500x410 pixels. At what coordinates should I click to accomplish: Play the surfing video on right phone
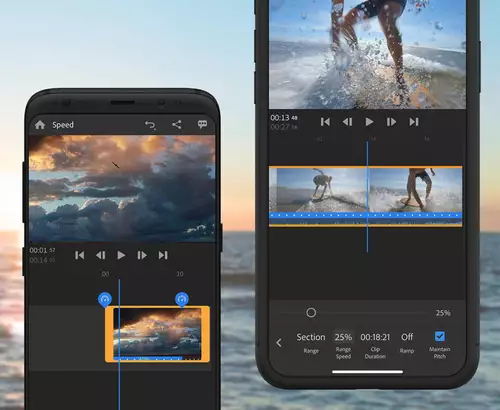tap(369, 122)
